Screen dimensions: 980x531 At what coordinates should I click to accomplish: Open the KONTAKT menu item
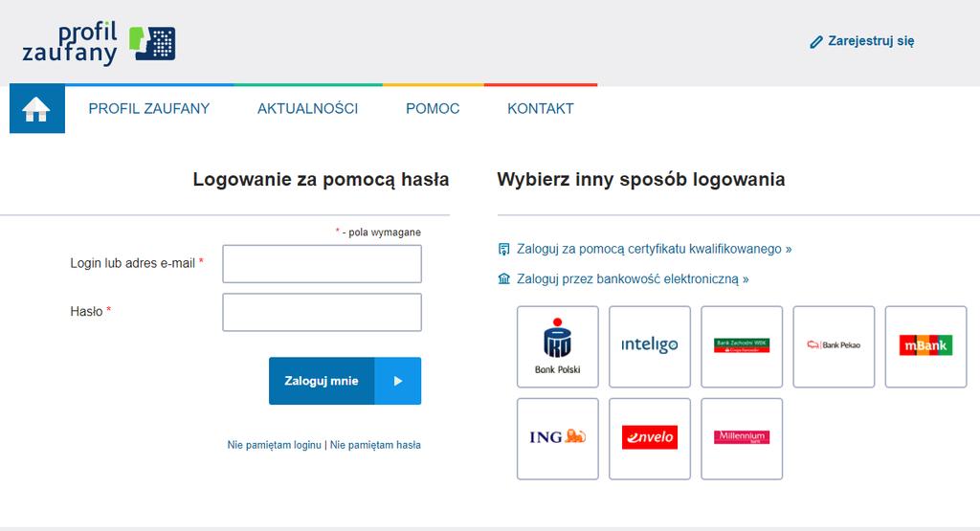pos(541,109)
